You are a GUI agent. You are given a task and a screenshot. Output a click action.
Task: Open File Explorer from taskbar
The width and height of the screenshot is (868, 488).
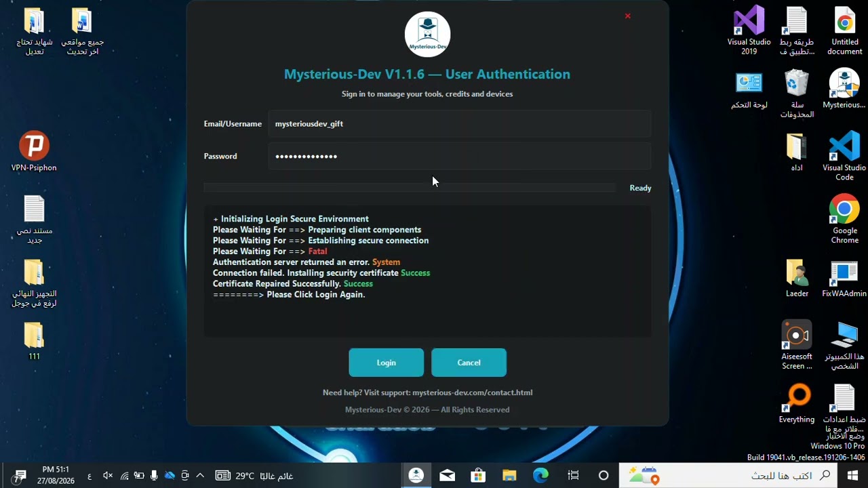tap(509, 476)
